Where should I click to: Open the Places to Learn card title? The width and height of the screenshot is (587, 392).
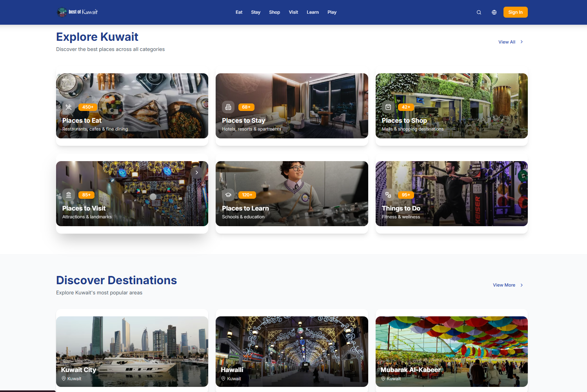point(245,209)
